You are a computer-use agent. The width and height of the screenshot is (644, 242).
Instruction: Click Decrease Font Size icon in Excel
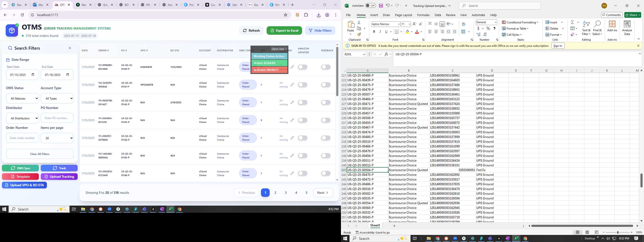pyautogui.click(x=420, y=24)
